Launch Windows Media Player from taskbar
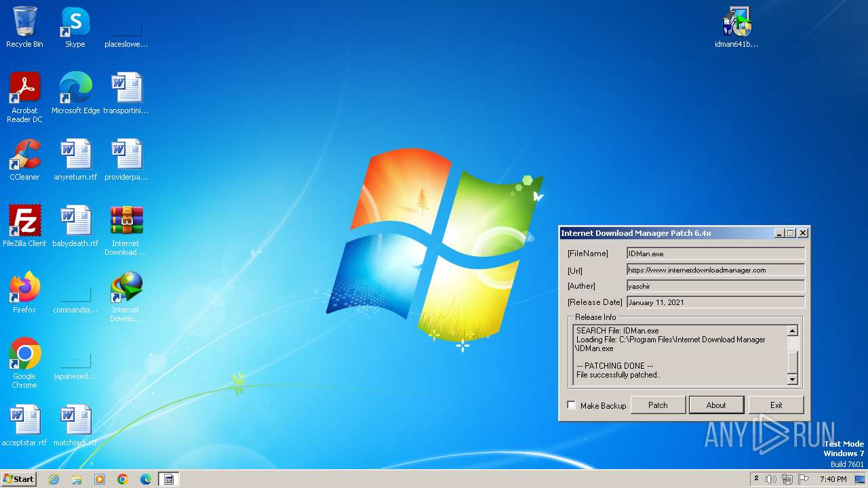The width and height of the screenshot is (868, 488). 100,479
